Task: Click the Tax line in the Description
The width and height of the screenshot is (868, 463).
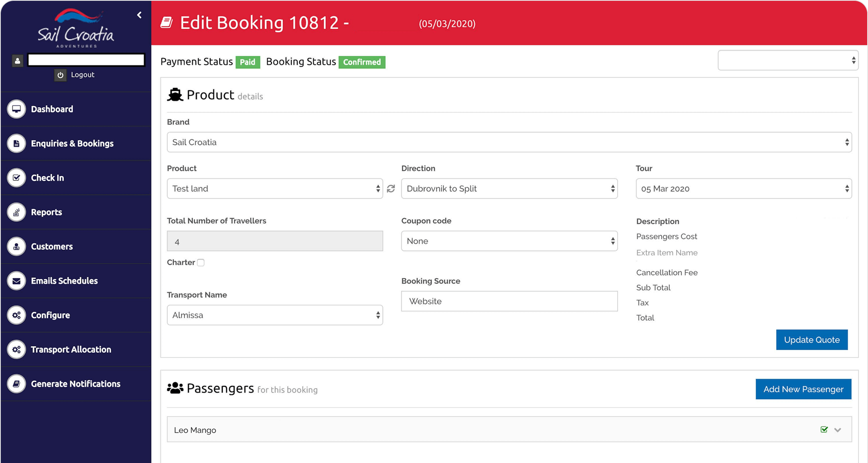Action: point(643,303)
